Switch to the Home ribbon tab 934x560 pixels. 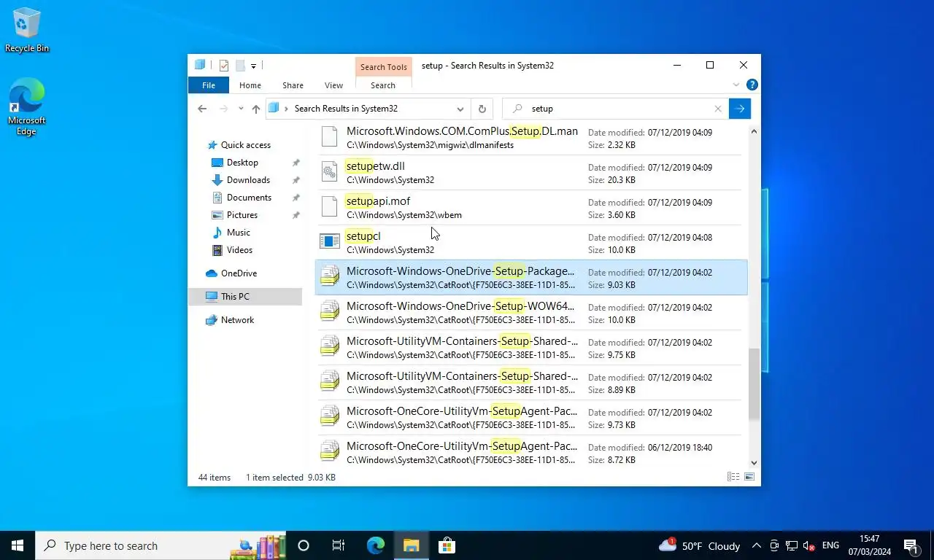coord(250,85)
